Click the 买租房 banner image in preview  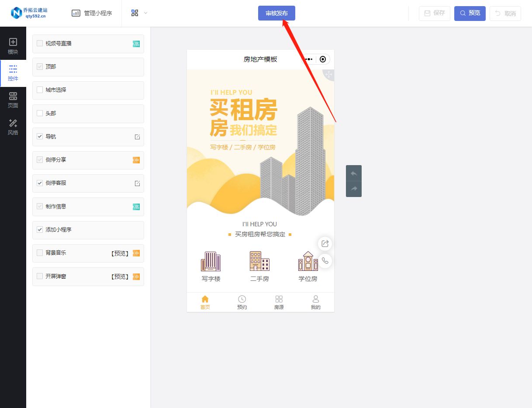(x=260, y=143)
